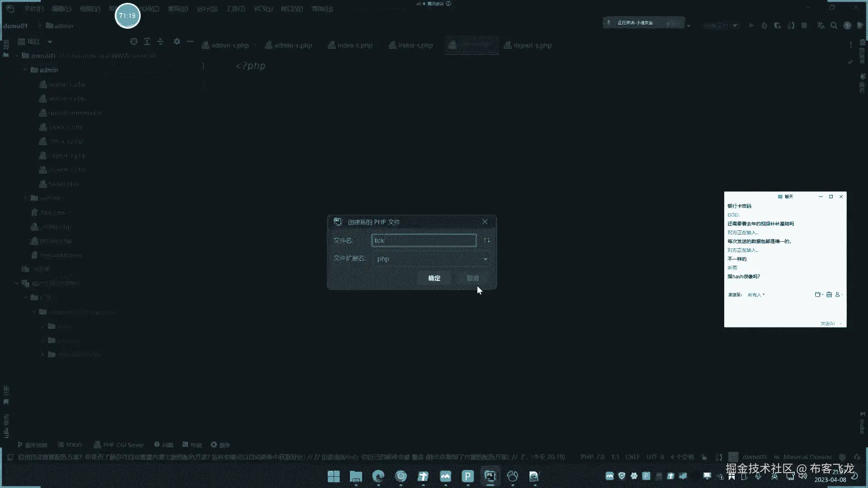This screenshot has width=868, height=488.
Task: Click the file name input field
Action: (x=424, y=240)
